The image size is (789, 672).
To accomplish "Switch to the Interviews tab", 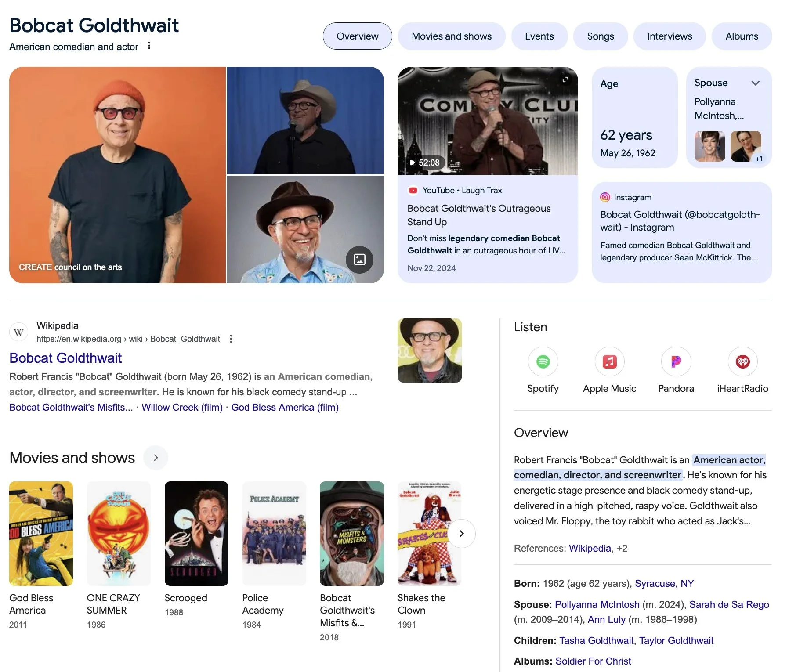I will [x=670, y=36].
